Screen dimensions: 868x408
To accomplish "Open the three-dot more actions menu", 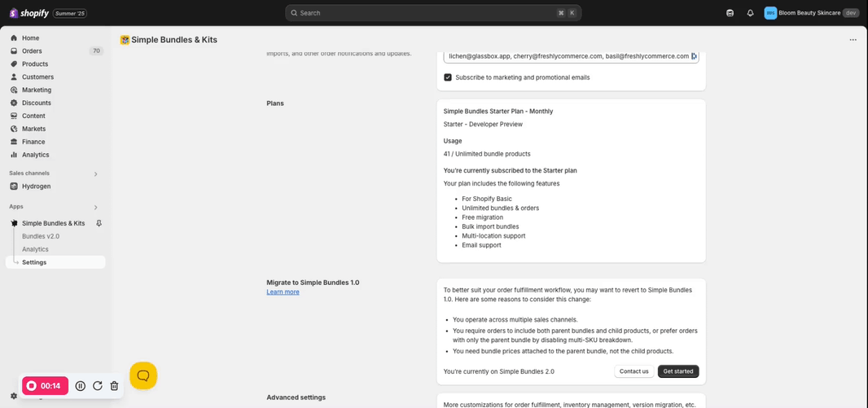I will 853,40.
